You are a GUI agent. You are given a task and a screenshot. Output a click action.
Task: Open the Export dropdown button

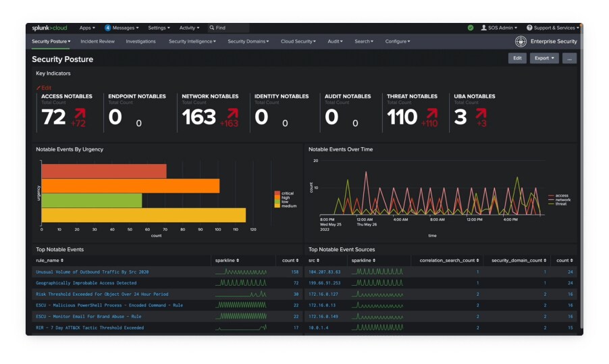(x=544, y=59)
